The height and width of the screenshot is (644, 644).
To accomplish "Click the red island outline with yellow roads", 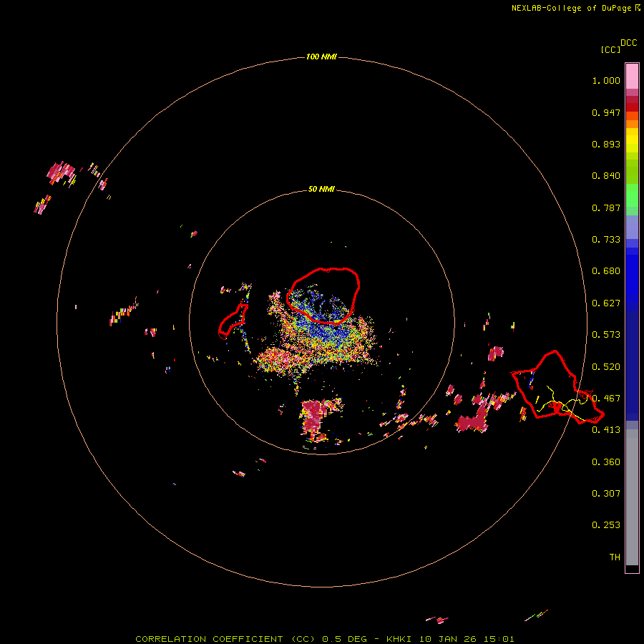I will pos(557,387).
